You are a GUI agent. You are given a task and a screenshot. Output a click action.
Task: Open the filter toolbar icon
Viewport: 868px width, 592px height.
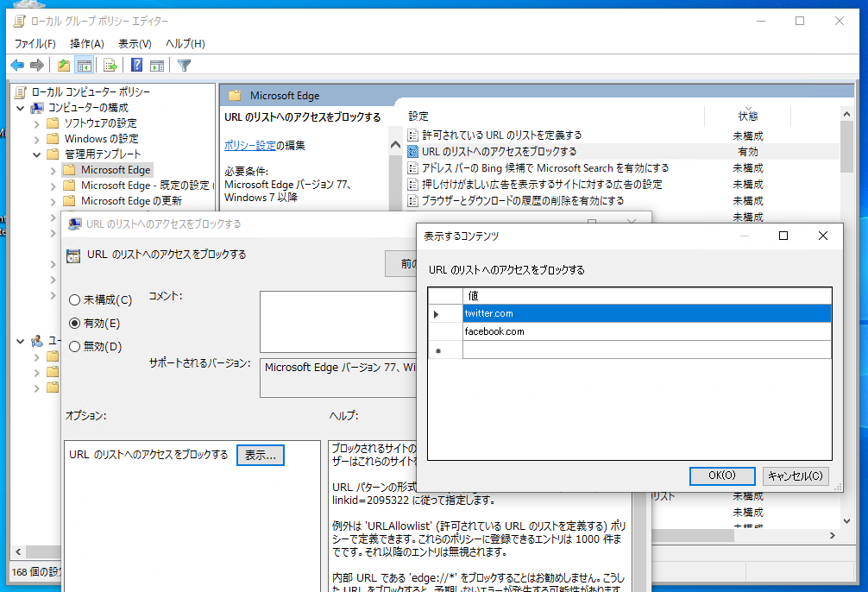click(184, 65)
